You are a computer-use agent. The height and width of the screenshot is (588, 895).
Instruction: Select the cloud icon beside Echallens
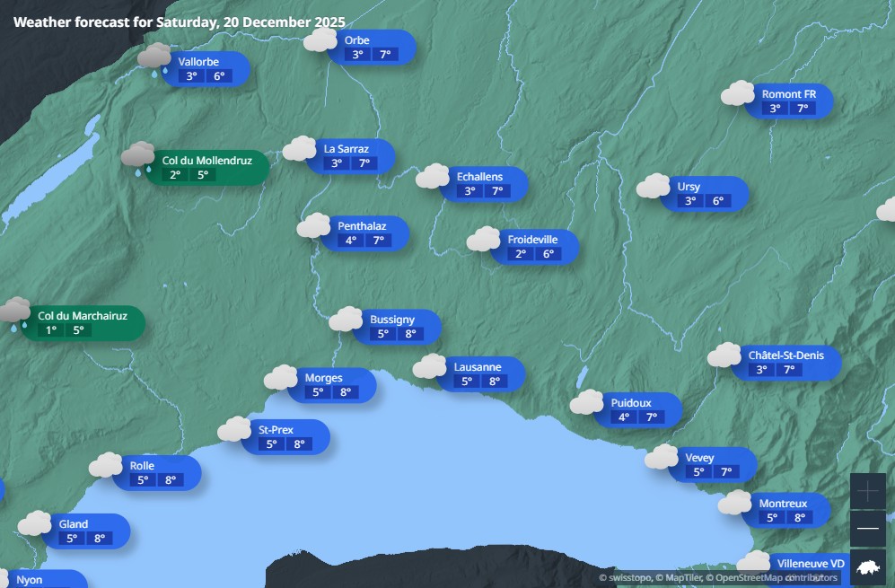click(x=433, y=176)
